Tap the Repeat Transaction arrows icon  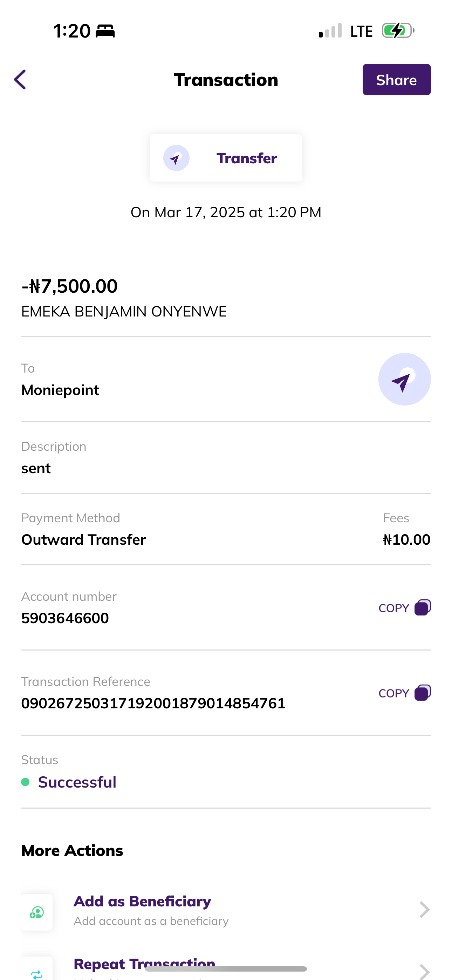[x=37, y=971]
